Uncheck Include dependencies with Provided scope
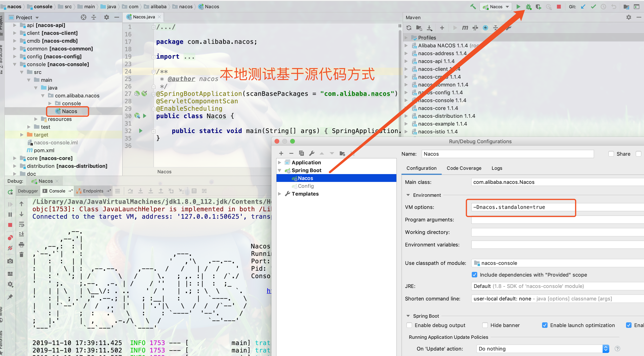Viewport: 644px width, 356px height. (x=474, y=275)
